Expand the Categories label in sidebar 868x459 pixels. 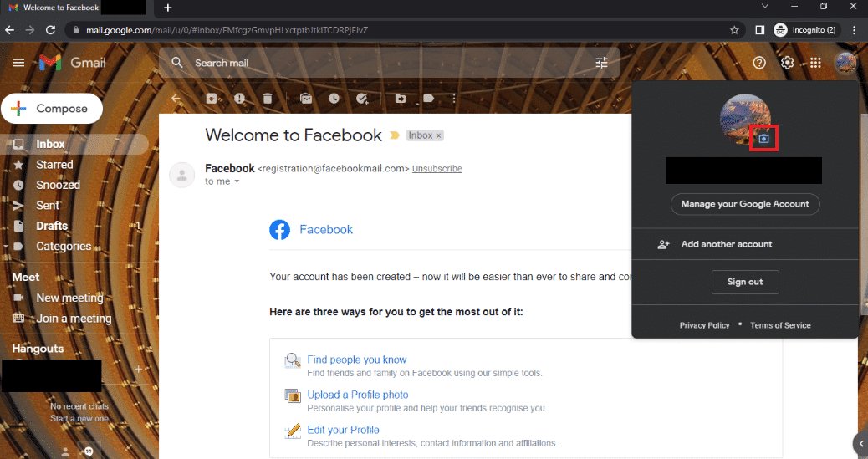pyautogui.click(x=6, y=247)
